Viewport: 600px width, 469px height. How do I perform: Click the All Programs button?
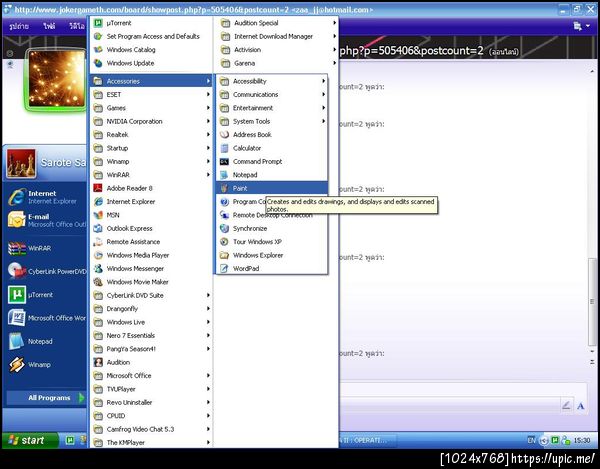(47, 398)
